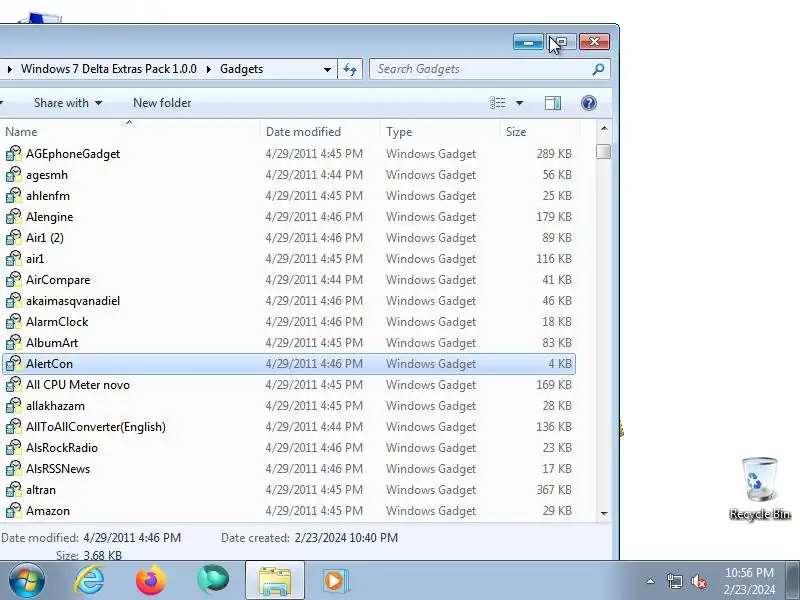Open Windows Media Player from taskbar
This screenshot has width=800, height=600.
(x=336, y=581)
